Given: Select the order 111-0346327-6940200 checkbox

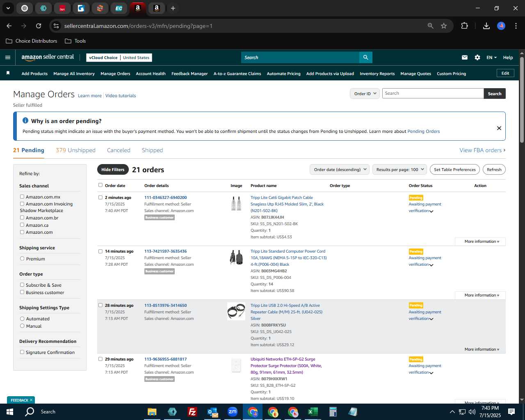Looking at the screenshot, I should pos(100,197).
